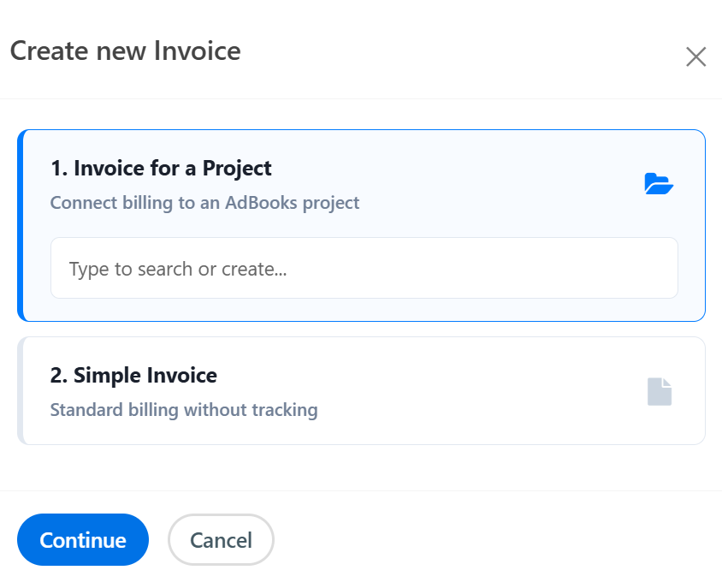
Task: Click the gray accent bar on Simple Invoice card
Action: click(x=21, y=391)
